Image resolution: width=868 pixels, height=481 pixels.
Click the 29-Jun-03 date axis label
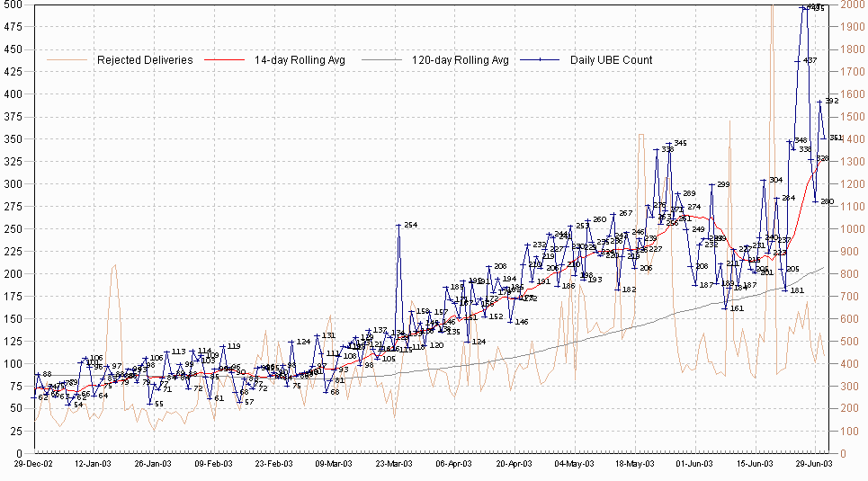pyautogui.click(x=814, y=464)
